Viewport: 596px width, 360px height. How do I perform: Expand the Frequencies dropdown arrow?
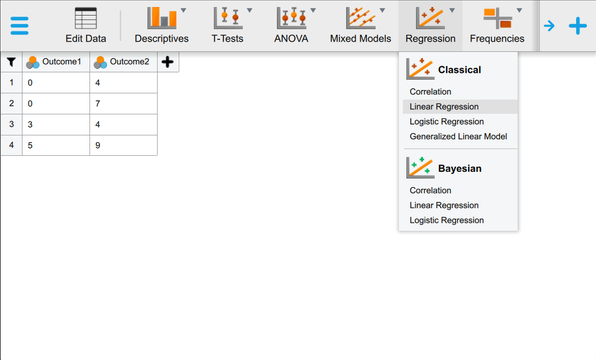519,10
